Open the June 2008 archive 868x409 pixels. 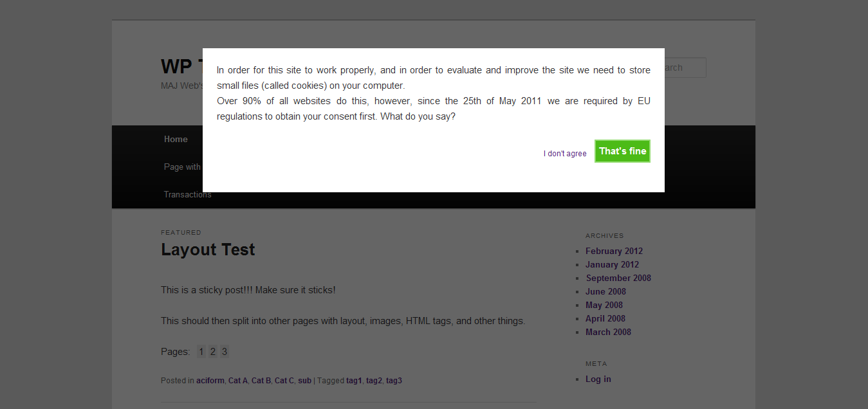[x=605, y=291]
